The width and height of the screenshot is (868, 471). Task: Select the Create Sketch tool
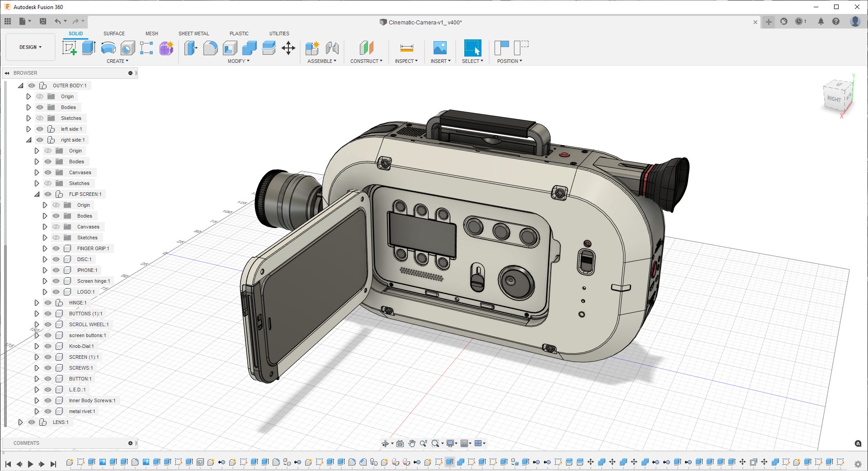click(x=69, y=48)
